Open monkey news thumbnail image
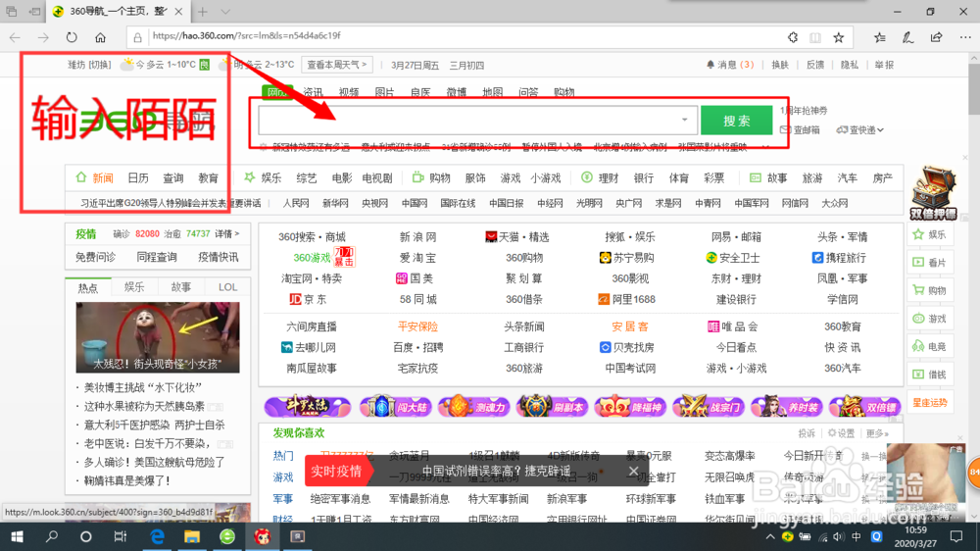The image size is (980, 551). point(158,337)
